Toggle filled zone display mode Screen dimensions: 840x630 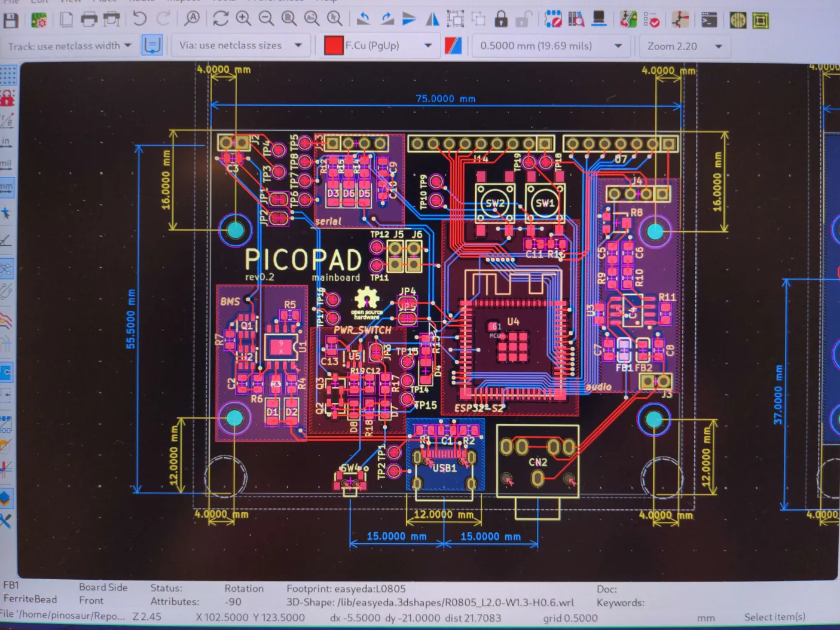(6, 373)
